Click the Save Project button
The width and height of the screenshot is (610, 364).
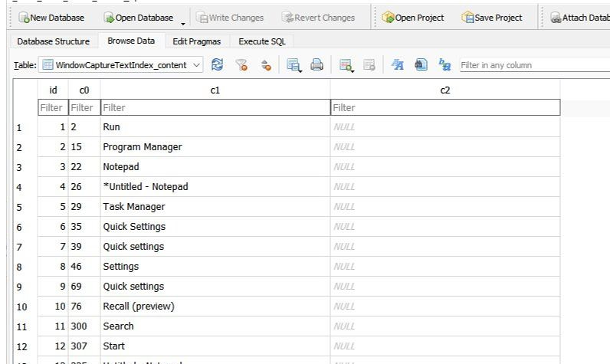pos(491,18)
